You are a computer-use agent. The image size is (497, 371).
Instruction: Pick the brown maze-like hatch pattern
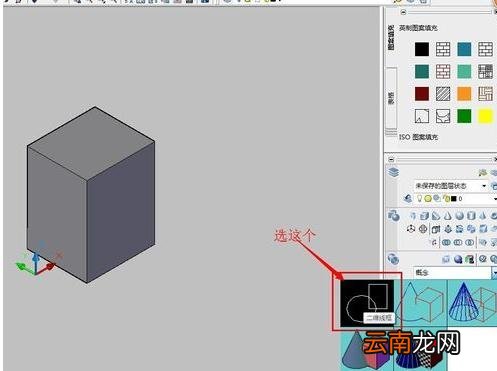click(x=485, y=94)
